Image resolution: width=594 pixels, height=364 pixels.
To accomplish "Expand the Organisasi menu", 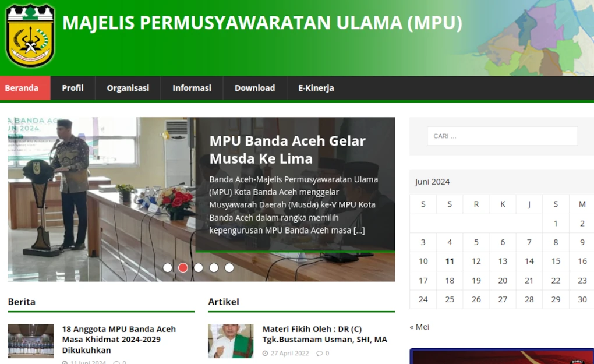I will [128, 88].
